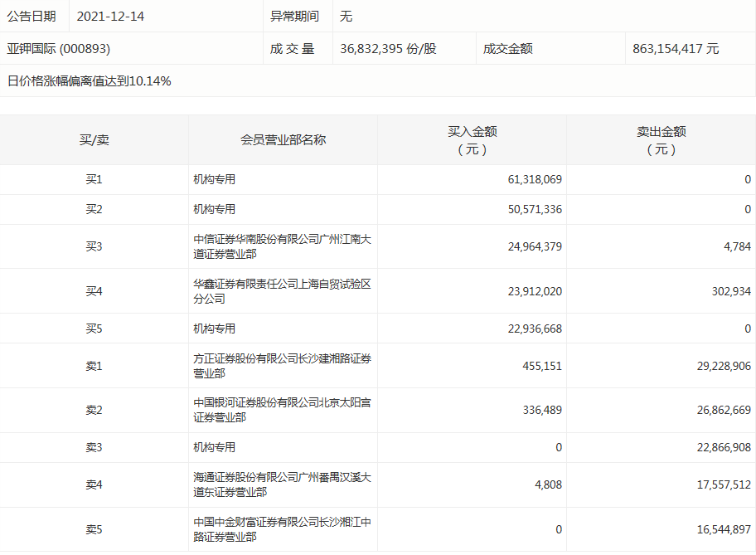Open 华鑫证券 上海自贸试验区分公司 entry

[282, 291]
